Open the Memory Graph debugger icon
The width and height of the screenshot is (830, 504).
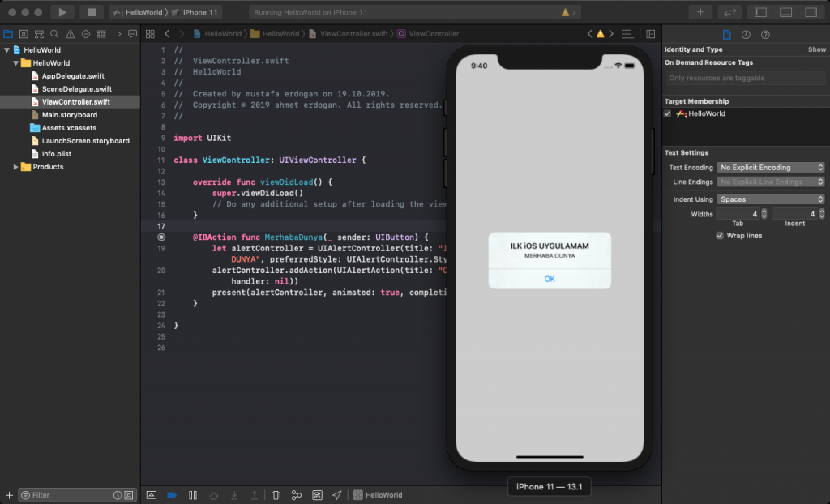tap(296, 494)
